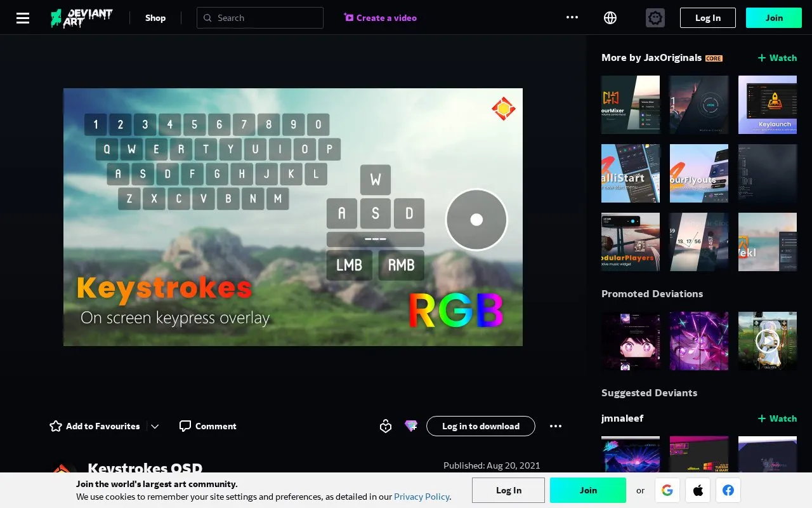Click Join in the cookie banner

pyautogui.click(x=588, y=490)
